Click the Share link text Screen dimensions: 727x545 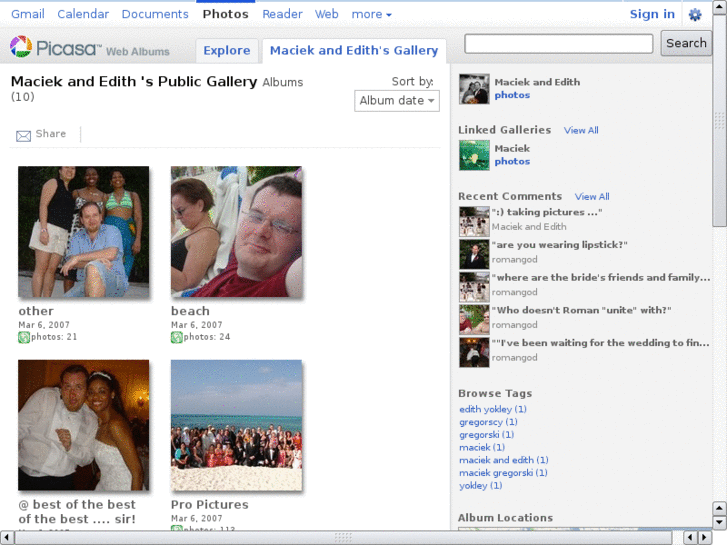[51, 134]
